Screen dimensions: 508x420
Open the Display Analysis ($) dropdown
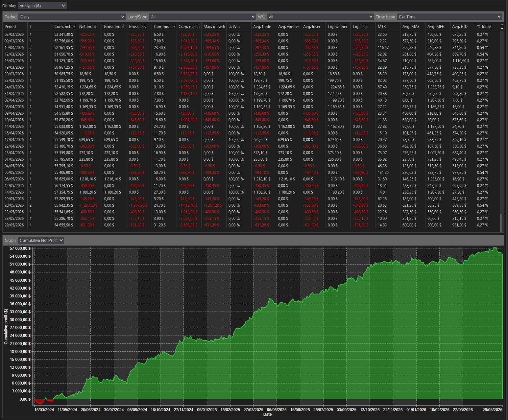[42, 6]
